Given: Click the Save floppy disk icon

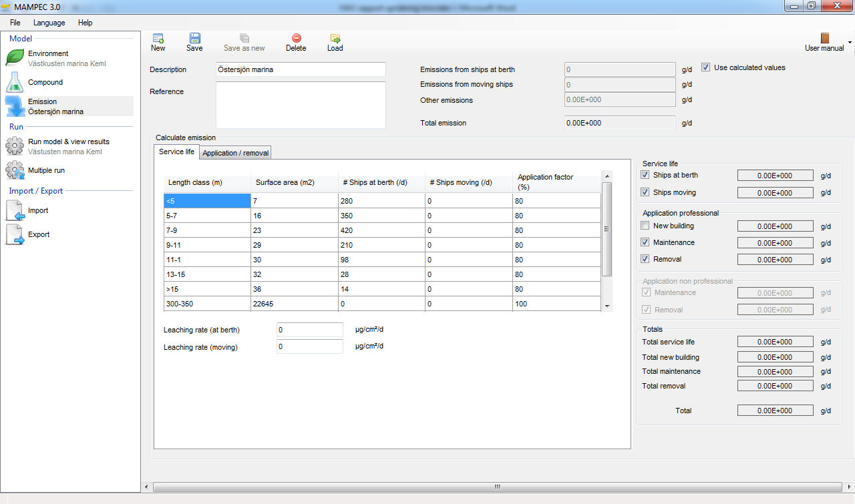Looking at the screenshot, I should point(194,38).
